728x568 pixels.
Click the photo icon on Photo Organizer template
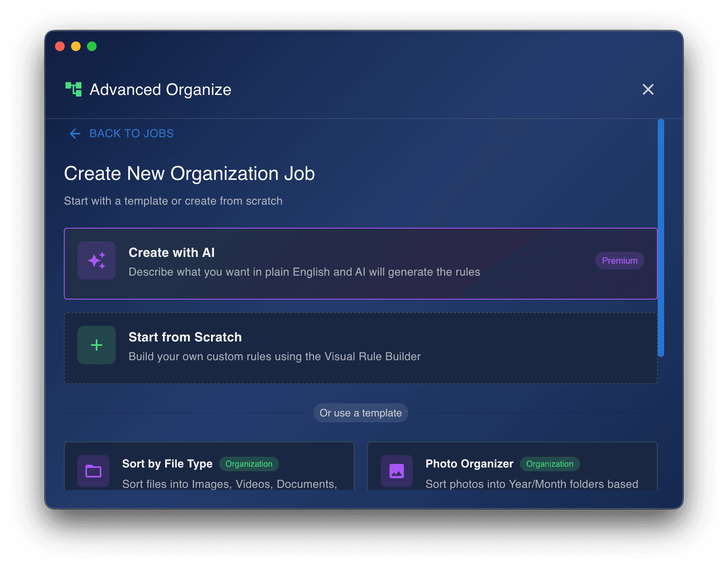pyautogui.click(x=396, y=471)
